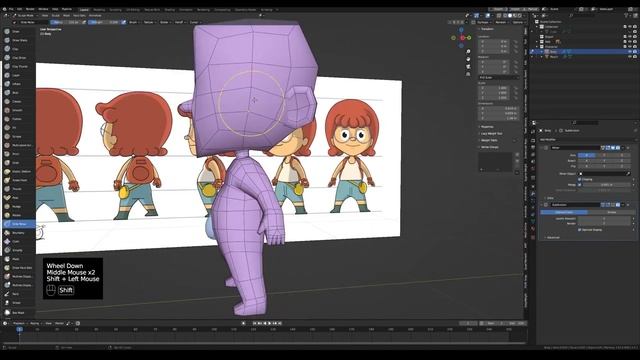Open the Edit menu
Viewport: 640px width, 360px height.
[19, 9]
